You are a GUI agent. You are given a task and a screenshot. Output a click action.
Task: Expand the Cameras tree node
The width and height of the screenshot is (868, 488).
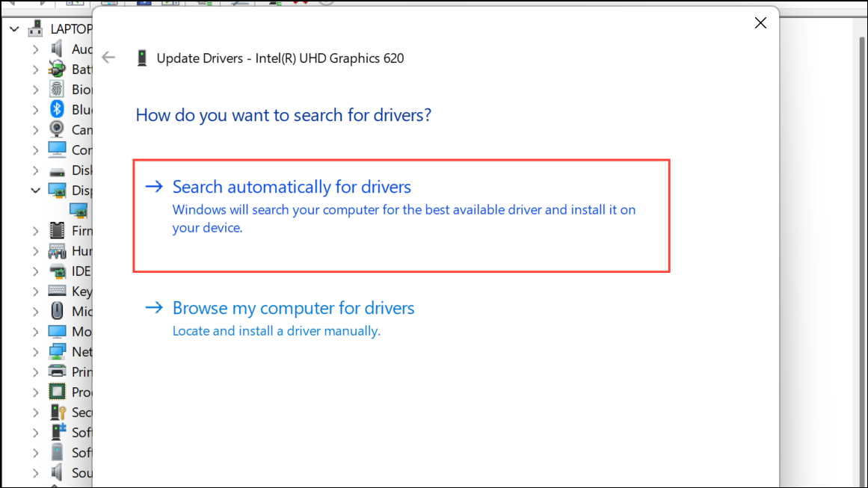tap(35, 130)
